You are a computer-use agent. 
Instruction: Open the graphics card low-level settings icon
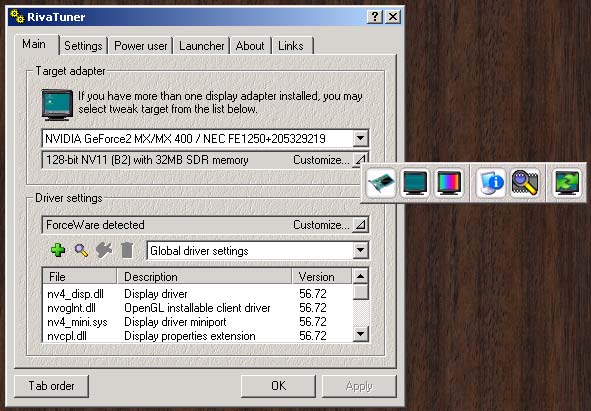(381, 183)
